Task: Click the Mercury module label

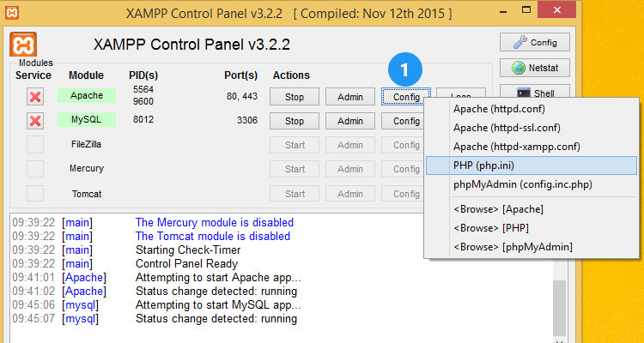Action: (x=86, y=168)
